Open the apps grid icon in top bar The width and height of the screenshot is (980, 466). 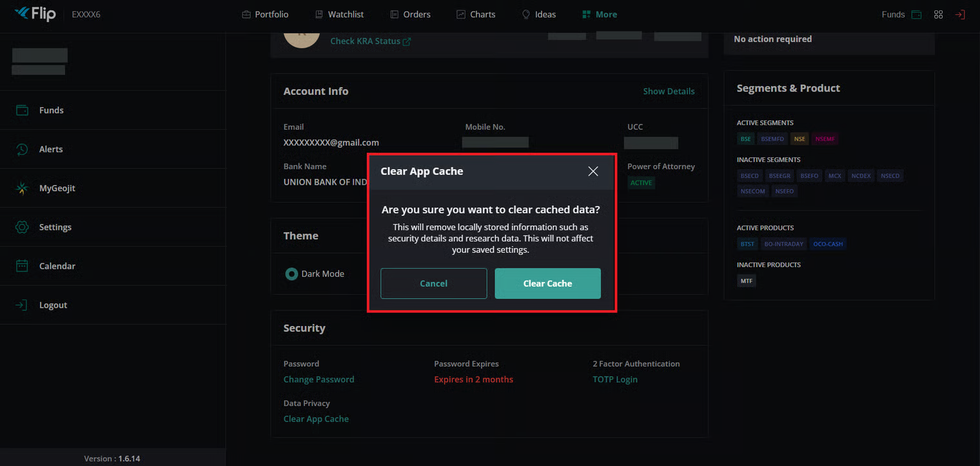(938, 14)
